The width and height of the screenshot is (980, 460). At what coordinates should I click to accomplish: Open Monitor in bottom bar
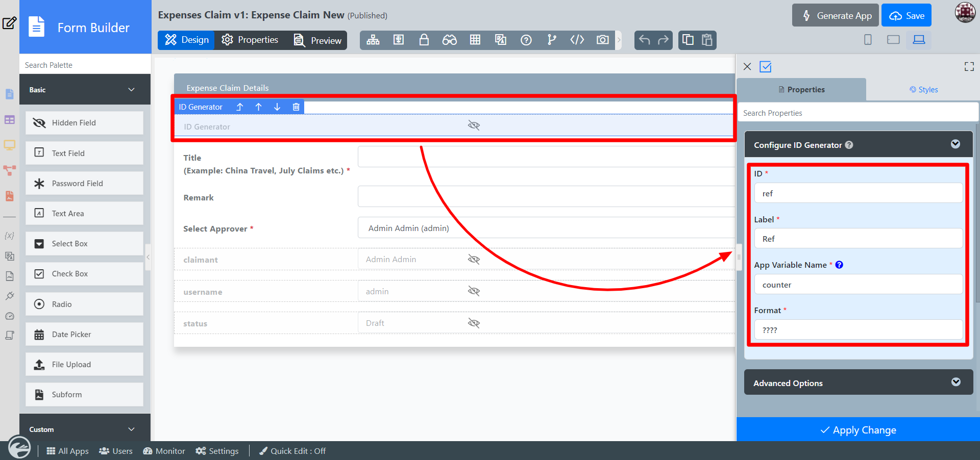click(164, 451)
